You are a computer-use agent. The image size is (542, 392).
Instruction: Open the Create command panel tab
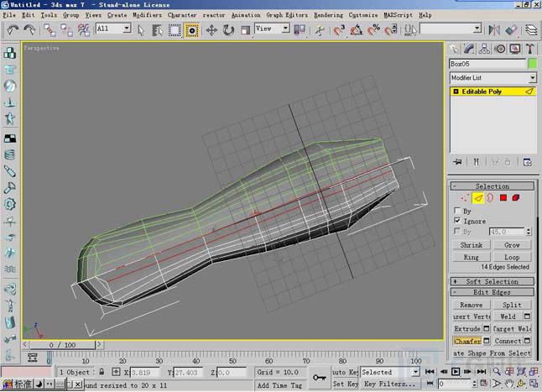(x=454, y=49)
